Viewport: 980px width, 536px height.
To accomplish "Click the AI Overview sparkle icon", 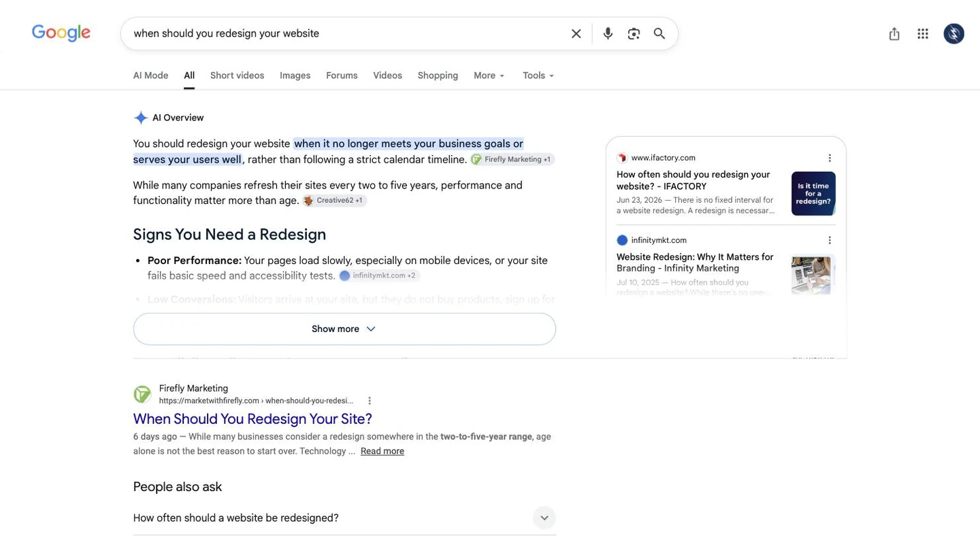I will (141, 118).
